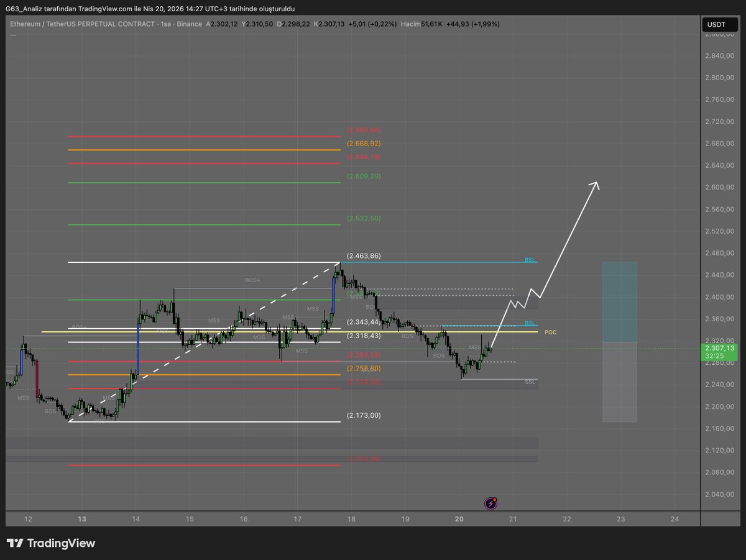
Task: Click the red 2.693,64 level label
Action: tap(364, 130)
